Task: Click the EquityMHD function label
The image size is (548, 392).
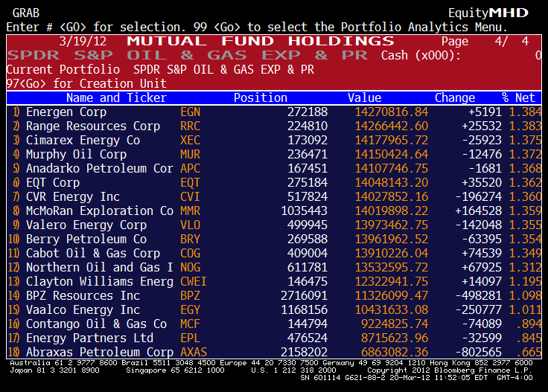Action: tap(488, 13)
